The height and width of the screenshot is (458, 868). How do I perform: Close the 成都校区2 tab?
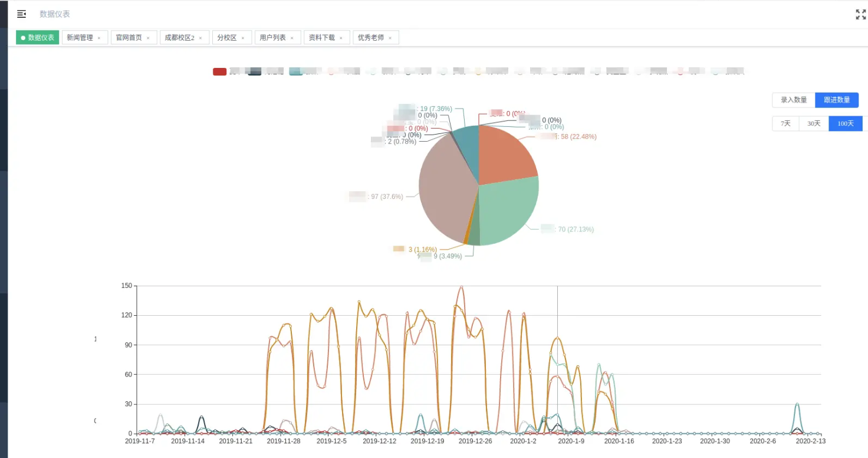click(200, 38)
